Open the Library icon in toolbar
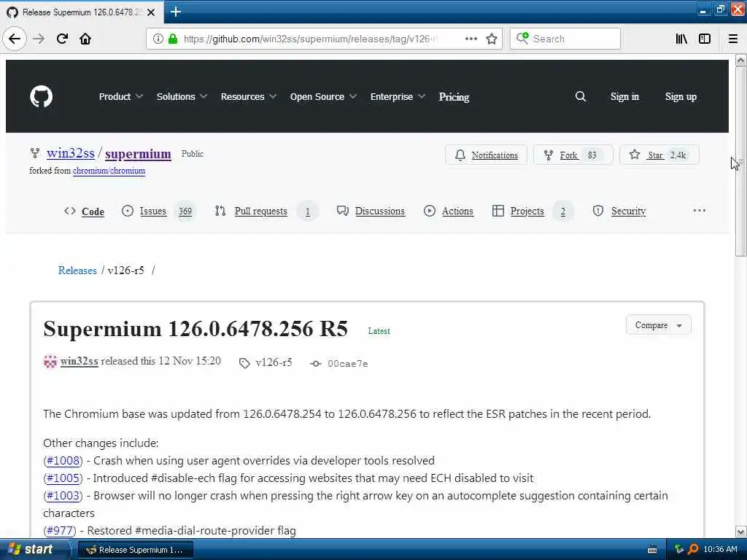Viewport: 747px width, 560px height. tap(681, 39)
